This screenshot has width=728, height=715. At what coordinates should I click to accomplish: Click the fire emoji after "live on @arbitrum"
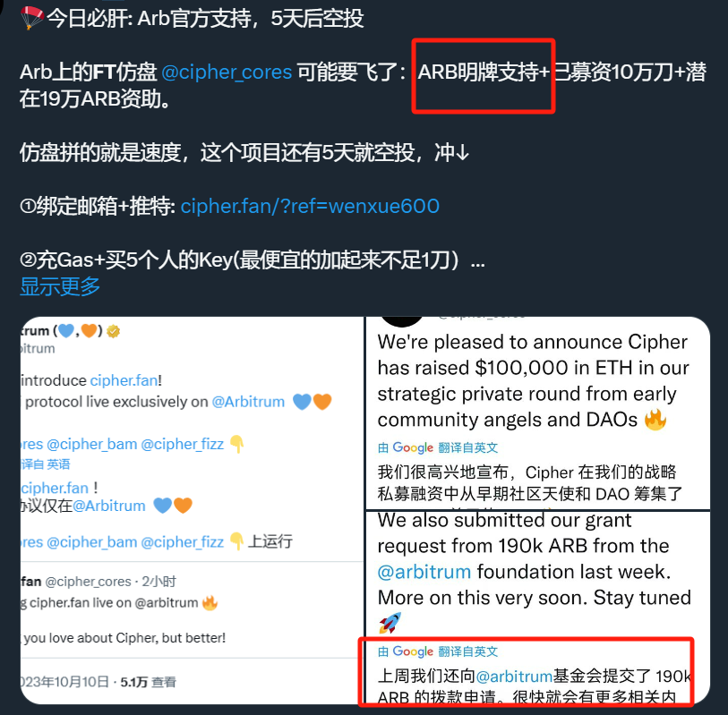point(210,603)
